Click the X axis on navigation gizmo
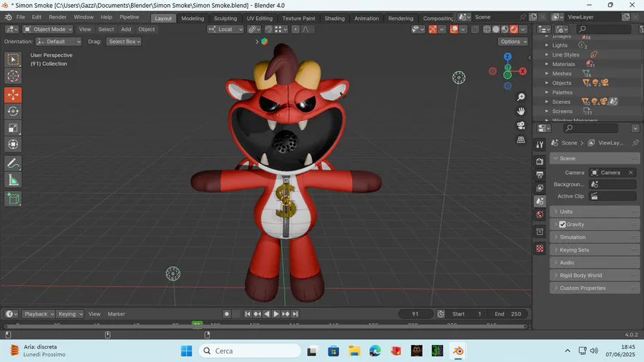The image size is (644, 362). click(x=522, y=72)
